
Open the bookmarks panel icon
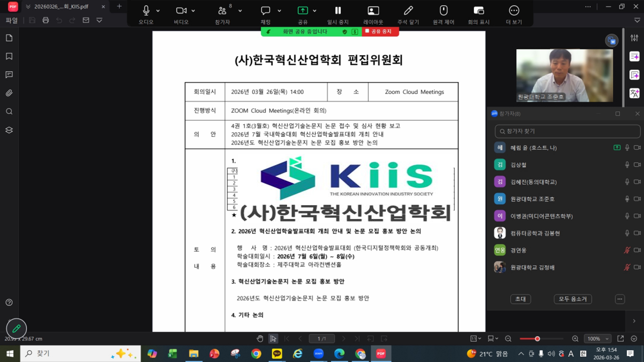click(x=9, y=56)
